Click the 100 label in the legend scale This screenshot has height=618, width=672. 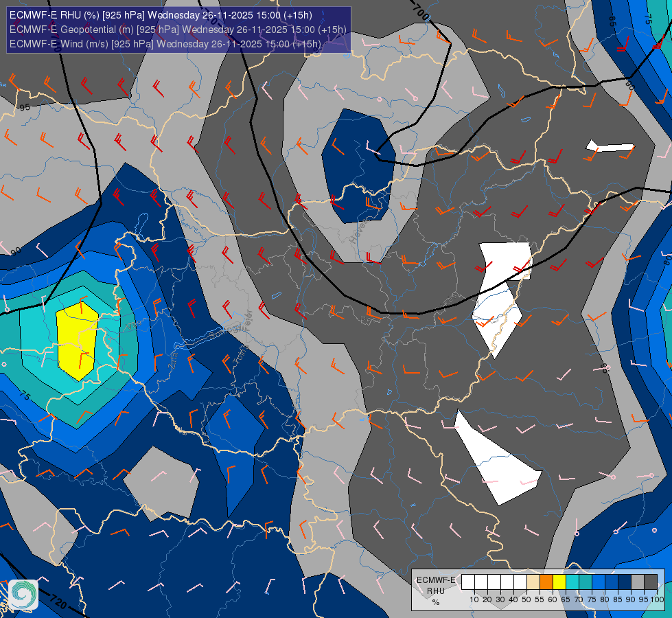click(x=657, y=599)
